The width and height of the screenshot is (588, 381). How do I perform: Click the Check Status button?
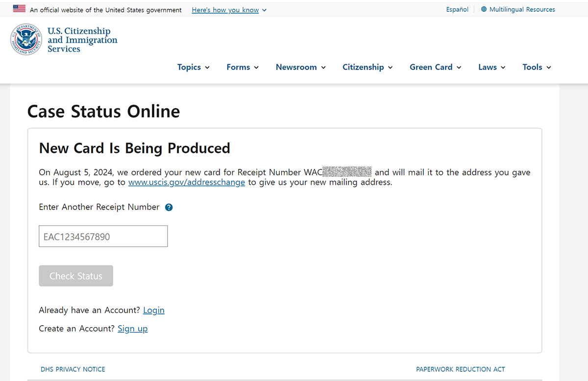(x=76, y=276)
